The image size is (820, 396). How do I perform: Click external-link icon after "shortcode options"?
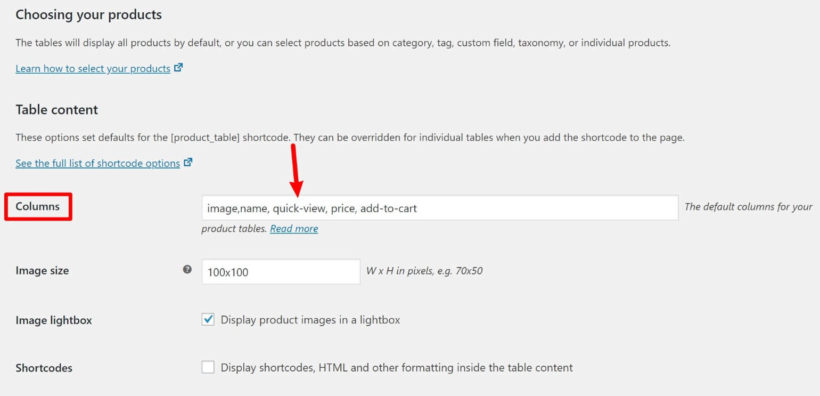(x=188, y=163)
